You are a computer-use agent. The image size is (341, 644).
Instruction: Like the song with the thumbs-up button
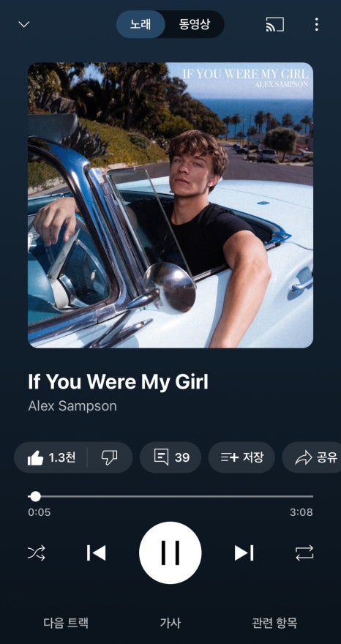51,457
